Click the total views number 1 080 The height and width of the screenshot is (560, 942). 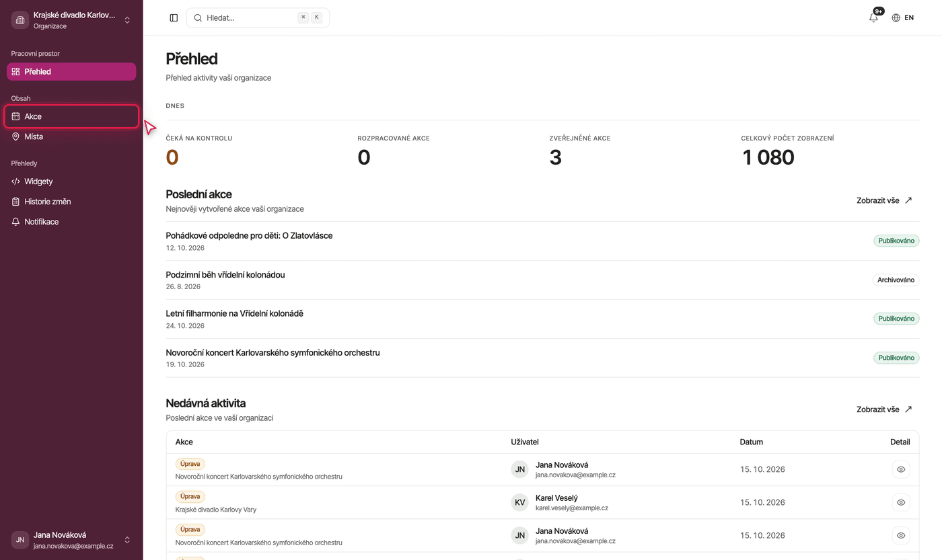(768, 157)
